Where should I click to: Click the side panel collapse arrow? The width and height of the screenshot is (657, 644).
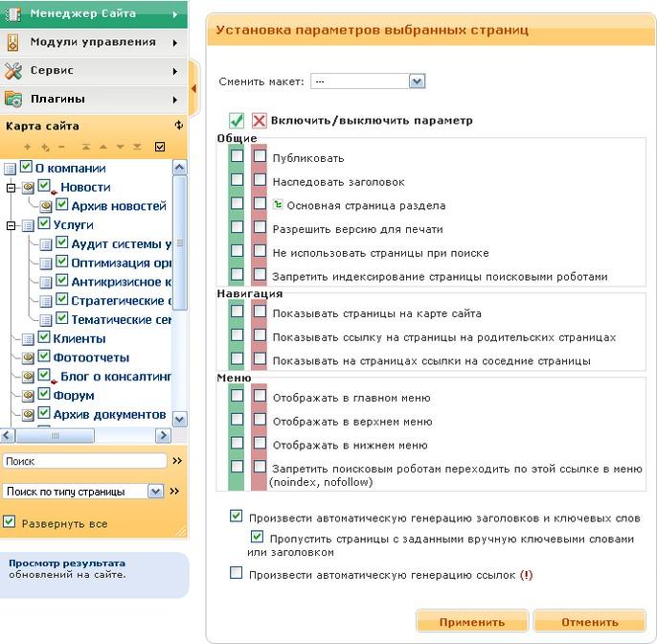(x=194, y=89)
